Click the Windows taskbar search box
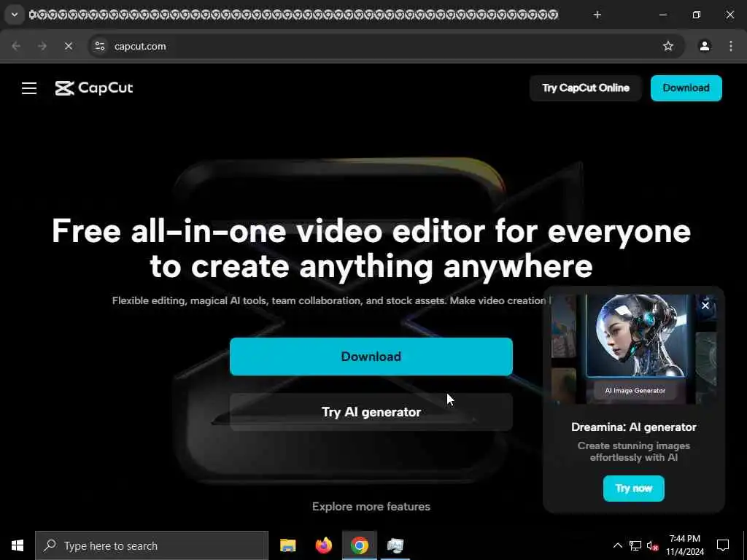The image size is (747, 560). (x=152, y=545)
